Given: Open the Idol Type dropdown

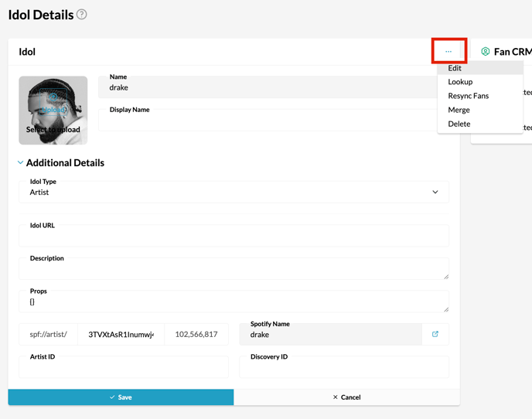Looking at the screenshot, I should click(234, 192).
